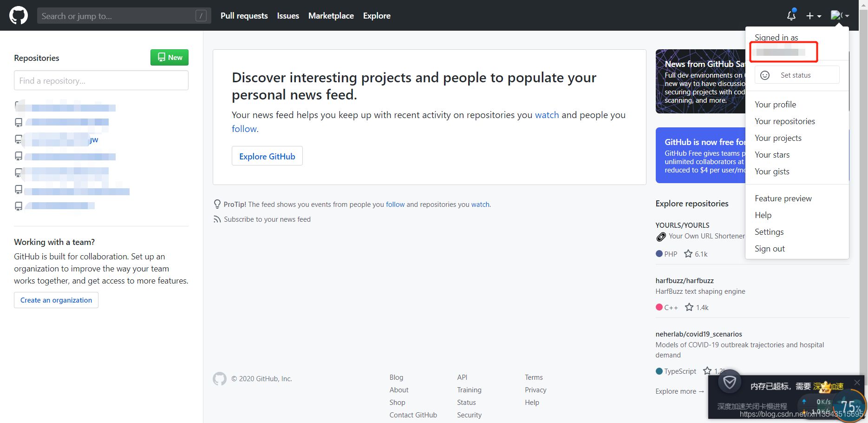Click the star icon beside 6.1k
The image size is (868, 423).
click(x=688, y=254)
